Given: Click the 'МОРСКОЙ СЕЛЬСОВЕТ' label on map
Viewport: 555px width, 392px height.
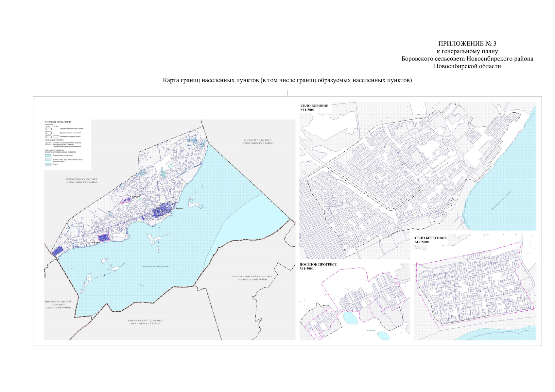Looking at the screenshot, I should pos(257,140).
